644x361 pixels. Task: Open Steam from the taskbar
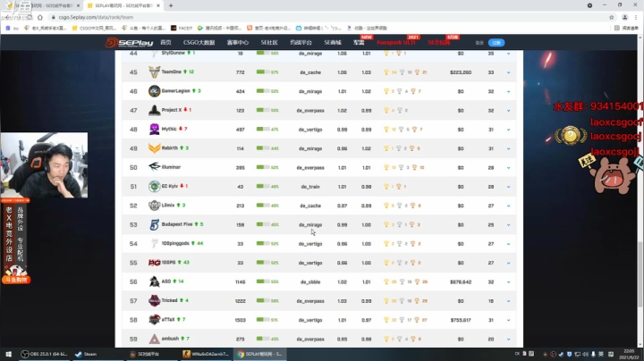coord(86,354)
